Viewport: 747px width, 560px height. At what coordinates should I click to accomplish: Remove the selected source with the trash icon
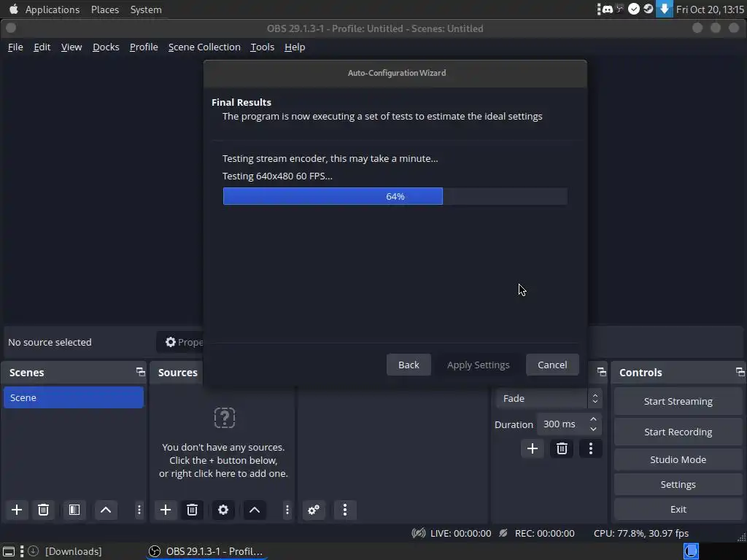[192, 510]
